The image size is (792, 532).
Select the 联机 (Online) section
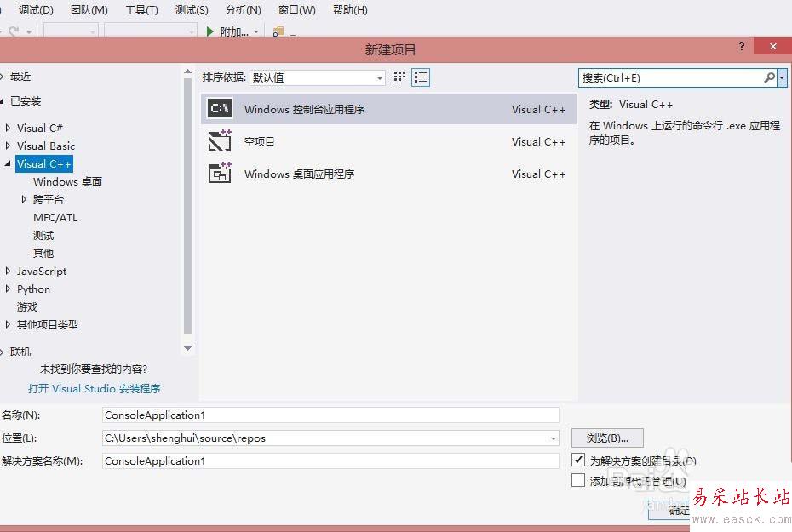click(x=20, y=352)
